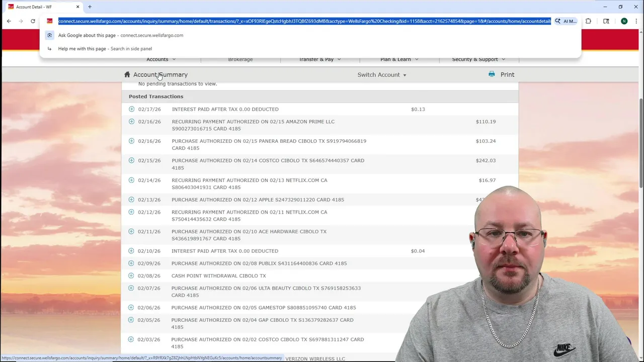This screenshot has width=644, height=362.
Task: Select the highlighted URL address bar
Action: click(x=304, y=21)
